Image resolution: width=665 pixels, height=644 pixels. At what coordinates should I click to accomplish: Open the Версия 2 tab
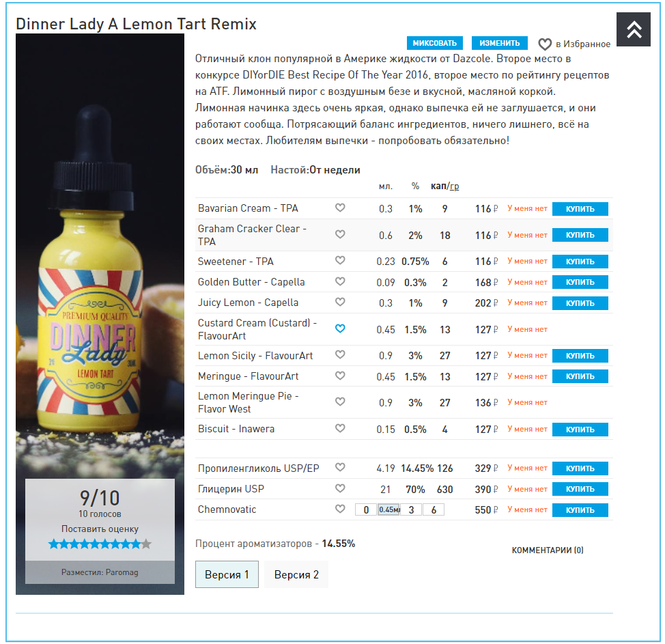(296, 575)
